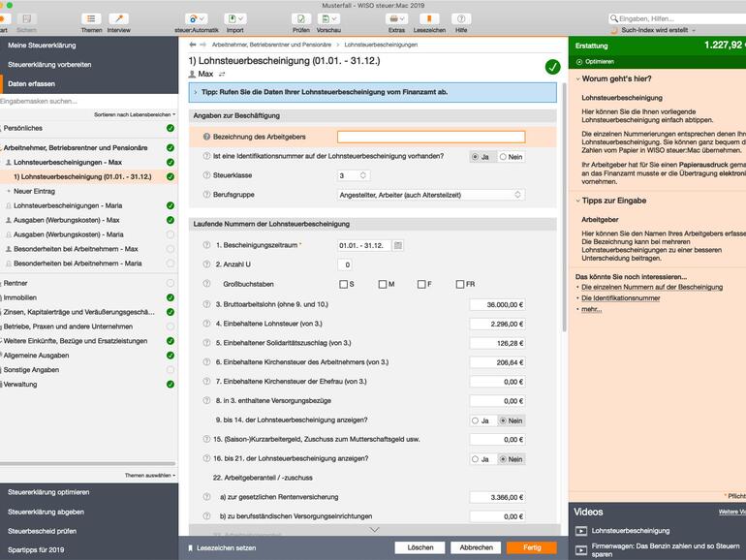Click the Bruttoarbeitslohn amount field
The height and width of the screenshot is (560, 746).
click(x=496, y=303)
